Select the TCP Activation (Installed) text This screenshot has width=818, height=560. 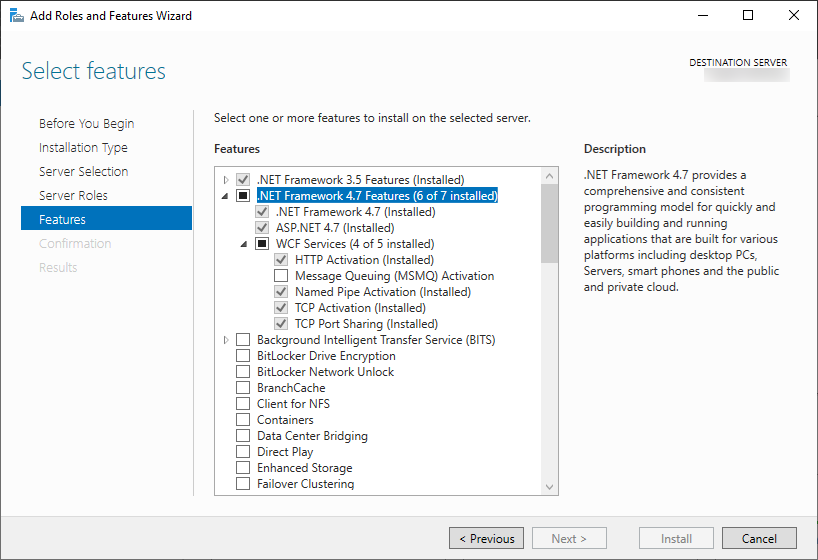click(x=360, y=308)
